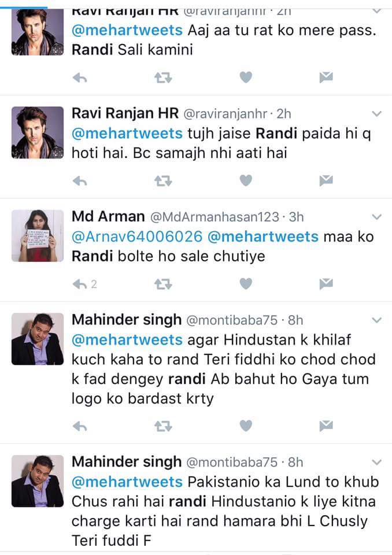Retweet first Mahinder singh tweet
Image resolution: width=392 pixels, height=555 pixels.
click(x=163, y=426)
